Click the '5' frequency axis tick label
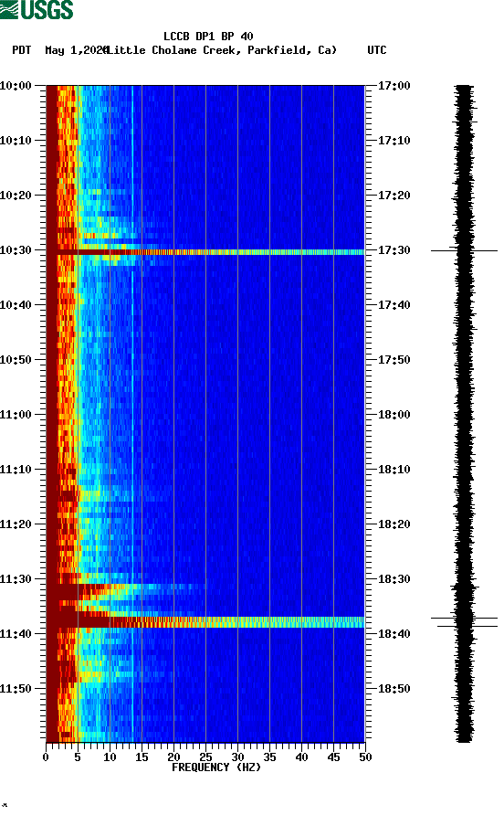This screenshot has width=504, height=815. pos(78,757)
